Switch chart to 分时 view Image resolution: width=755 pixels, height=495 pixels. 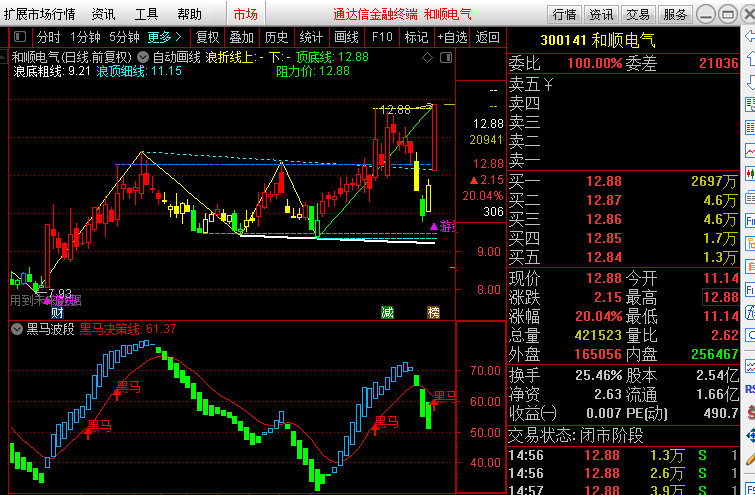tap(49, 37)
